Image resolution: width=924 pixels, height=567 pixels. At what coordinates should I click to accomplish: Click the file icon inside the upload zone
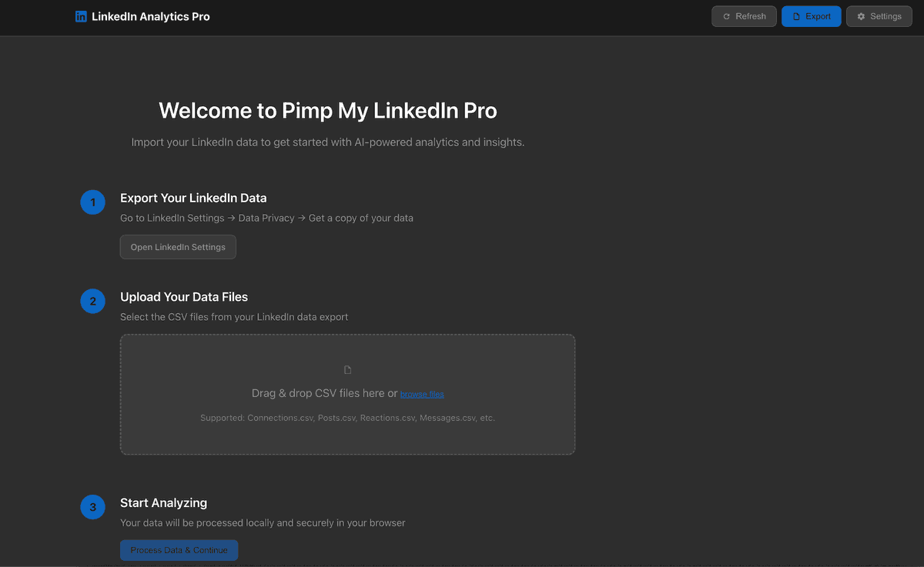point(347,369)
